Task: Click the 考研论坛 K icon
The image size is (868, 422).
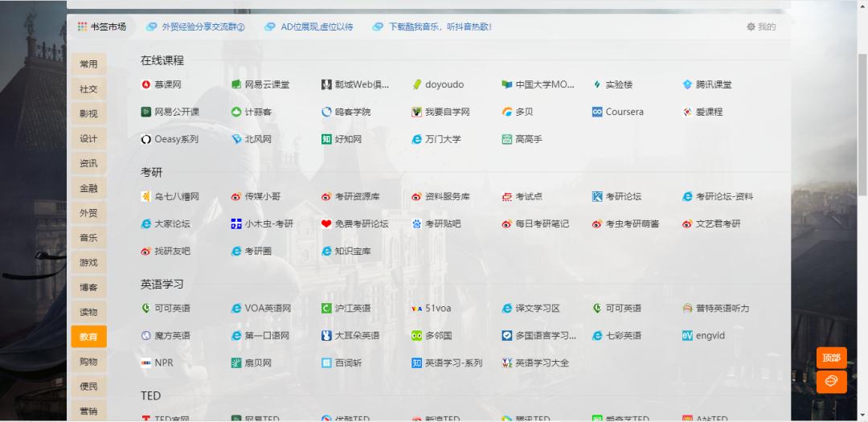Action: [x=597, y=197]
